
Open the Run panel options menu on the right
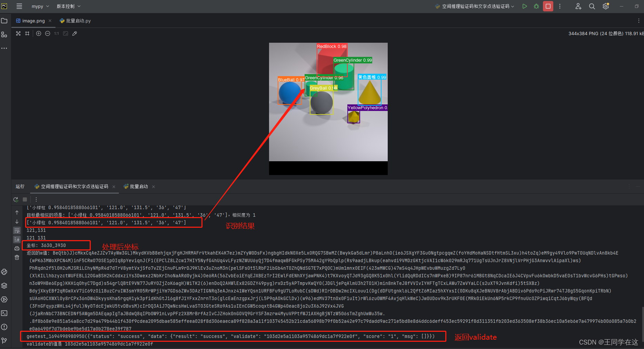(x=629, y=186)
